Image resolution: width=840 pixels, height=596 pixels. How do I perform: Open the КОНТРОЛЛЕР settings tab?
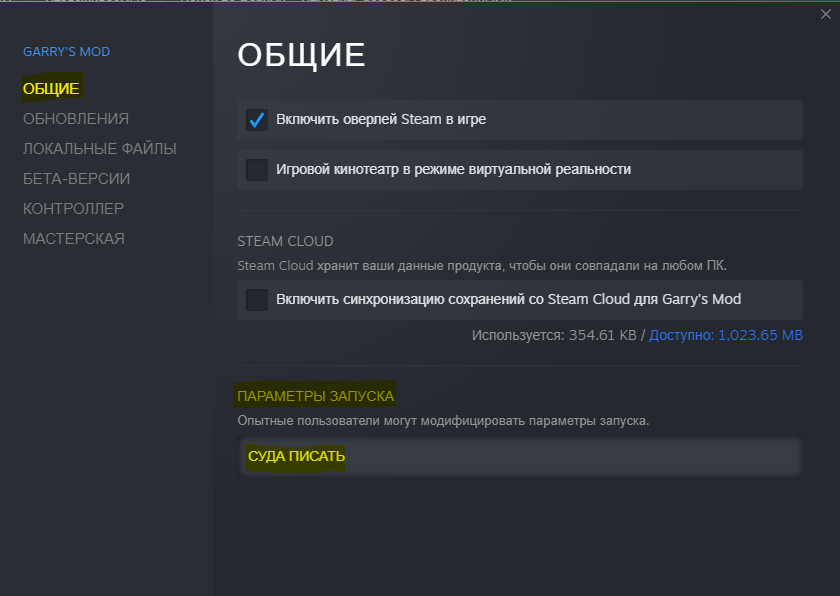coord(73,209)
